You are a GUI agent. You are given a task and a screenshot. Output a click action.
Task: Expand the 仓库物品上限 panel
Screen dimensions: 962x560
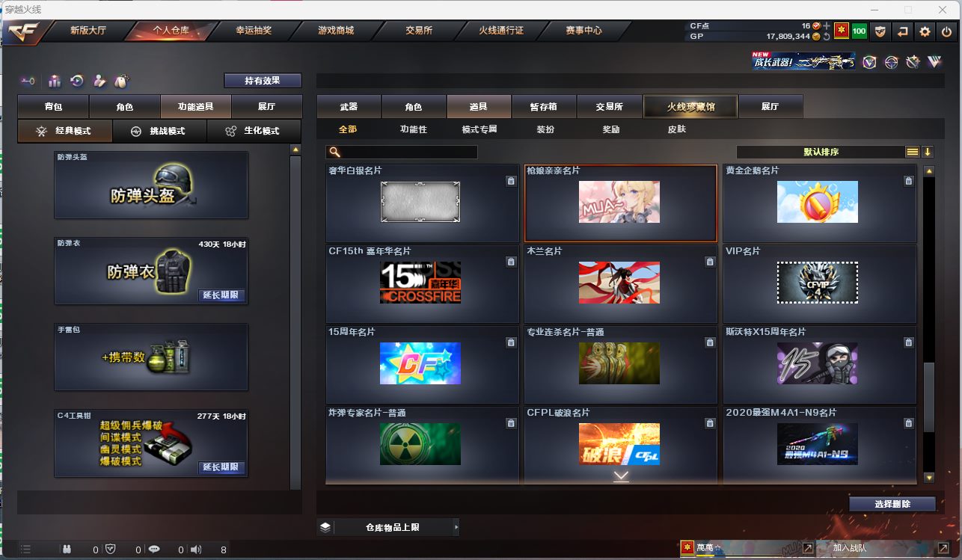point(388,527)
